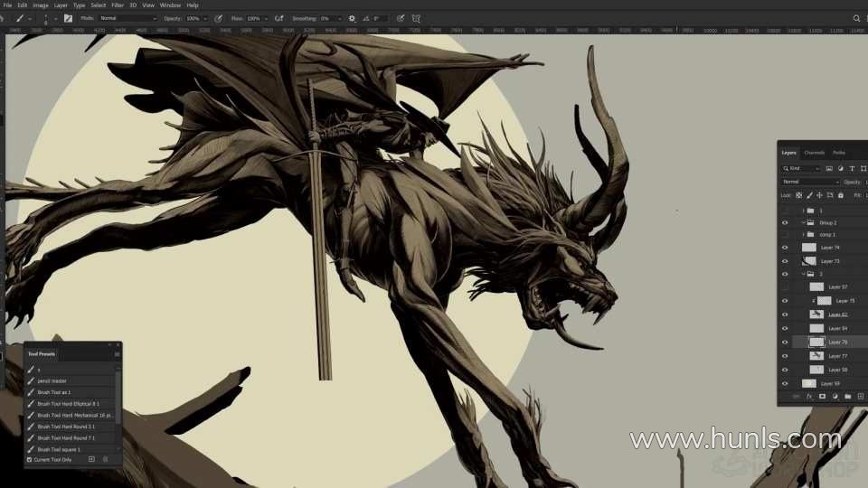Choose Brush Tool Hard Round 7 1 preset
Viewport: 868px width, 488px height.
68,437
